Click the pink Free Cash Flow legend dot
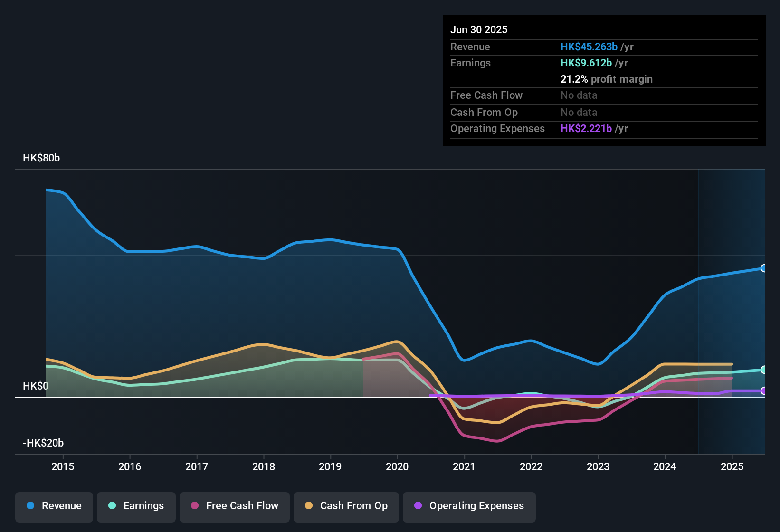This screenshot has width=780, height=532. (195, 506)
